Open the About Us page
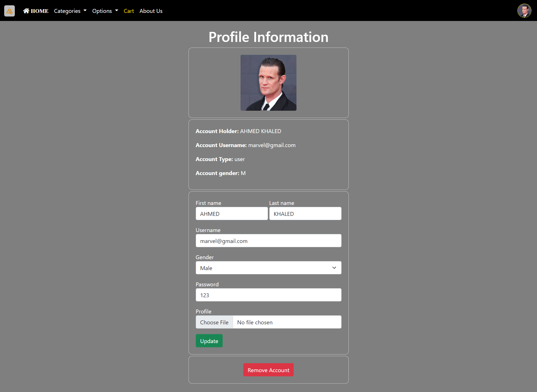The height and width of the screenshot is (392, 537). tap(151, 11)
